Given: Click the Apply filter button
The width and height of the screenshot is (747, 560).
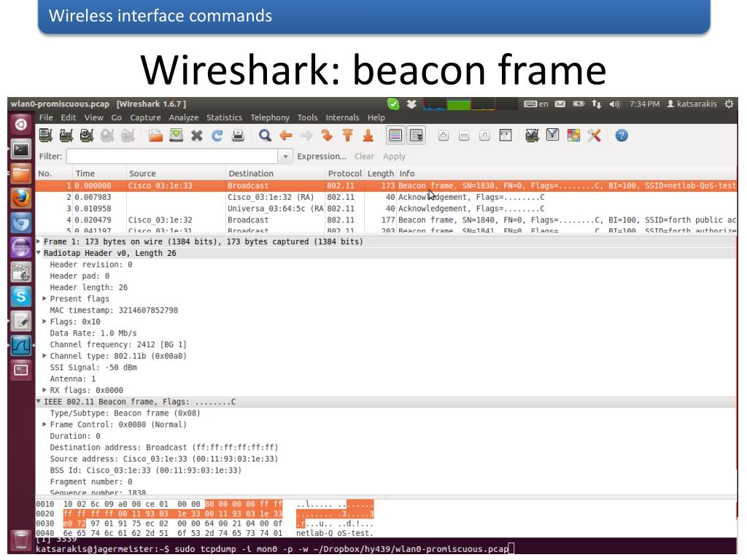Looking at the screenshot, I should click(x=394, y=156).
